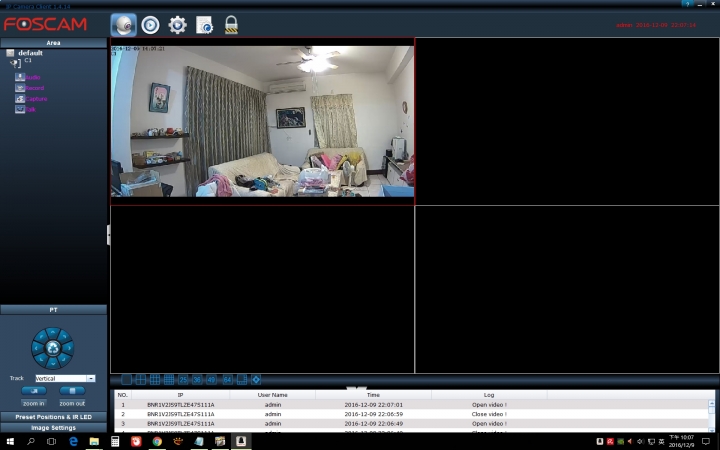Select the Close video ! log entry 22:06:59
Viewport: 720px width, 450px height.
411,414
